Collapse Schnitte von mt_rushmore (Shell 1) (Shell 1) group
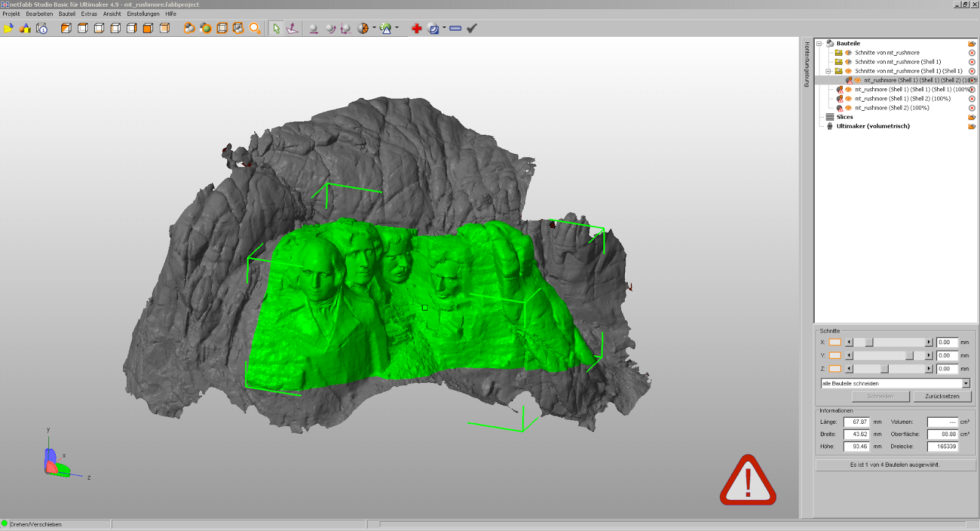Screen dimensions: 980x531 829,71
